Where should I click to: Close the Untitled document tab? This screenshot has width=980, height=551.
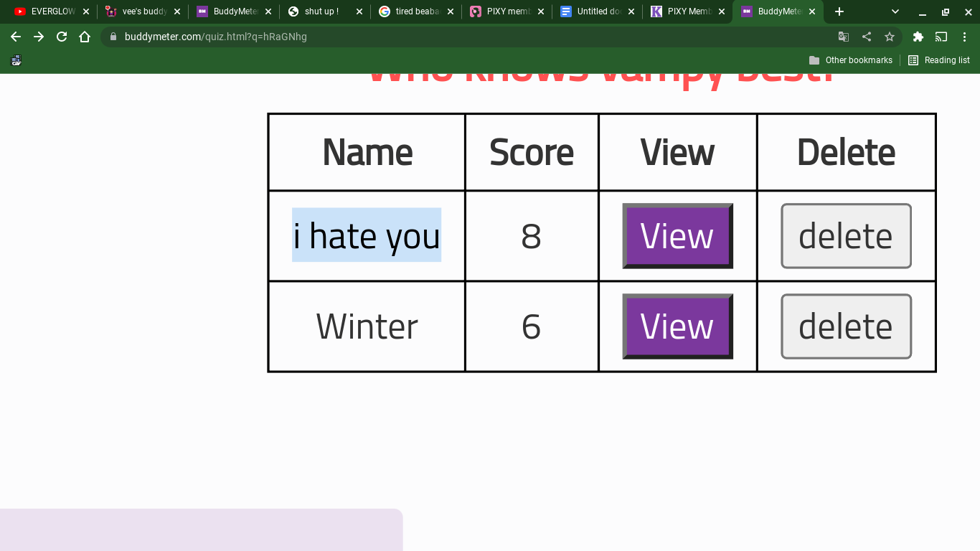(x=633, y=11)
